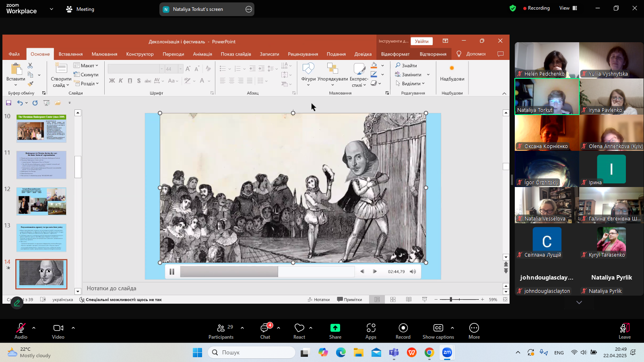Click the Увійти sign-in button
This screenshot has height=362, width=644.
(x=421, y=41)
